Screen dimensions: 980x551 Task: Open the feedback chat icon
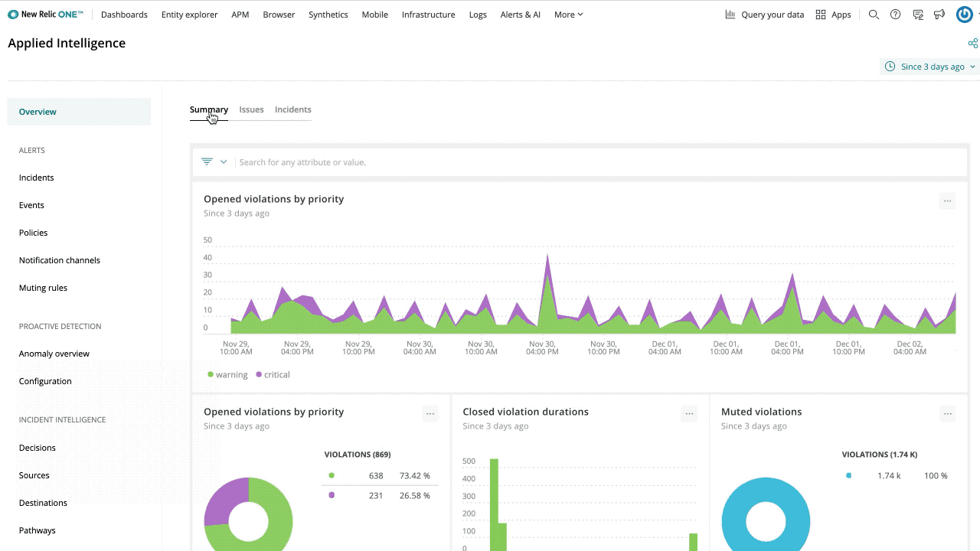[x=918, y=15]
